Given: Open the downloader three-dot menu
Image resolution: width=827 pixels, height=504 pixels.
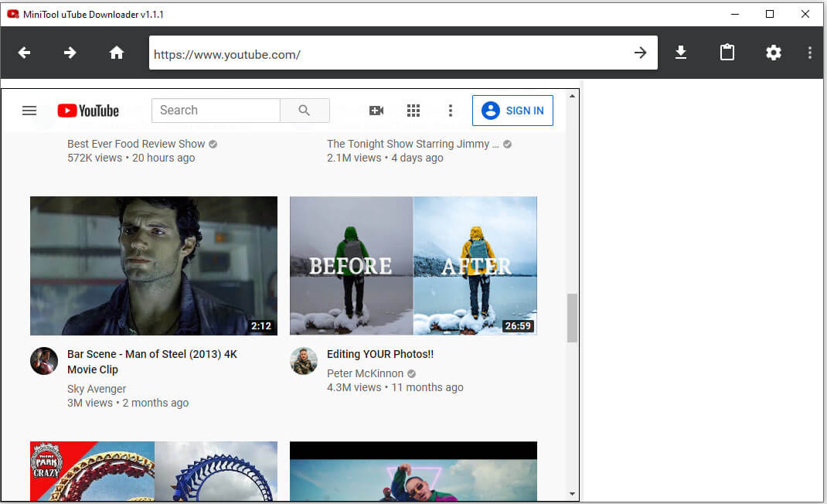Looking at the screenshot, I should 809,52.
